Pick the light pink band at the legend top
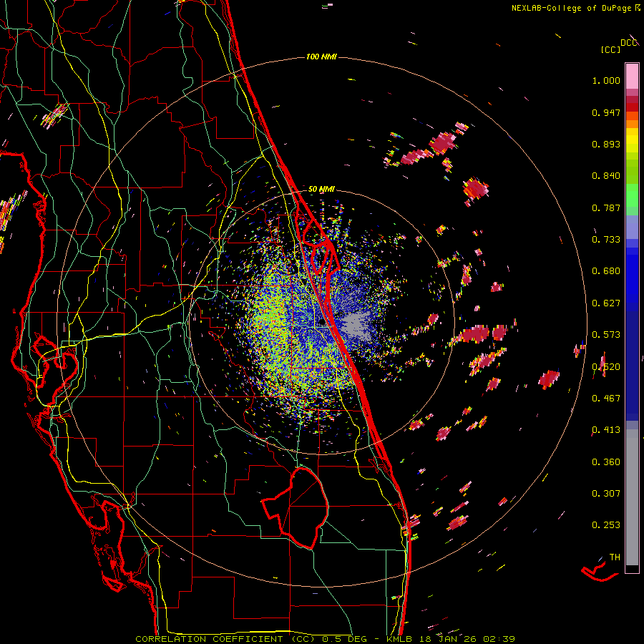The height and width of the screenshot is (644, 644). 632,77
